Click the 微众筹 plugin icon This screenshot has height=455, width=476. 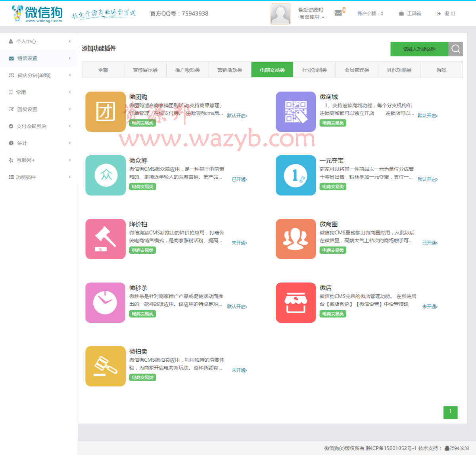coord(106,175)
